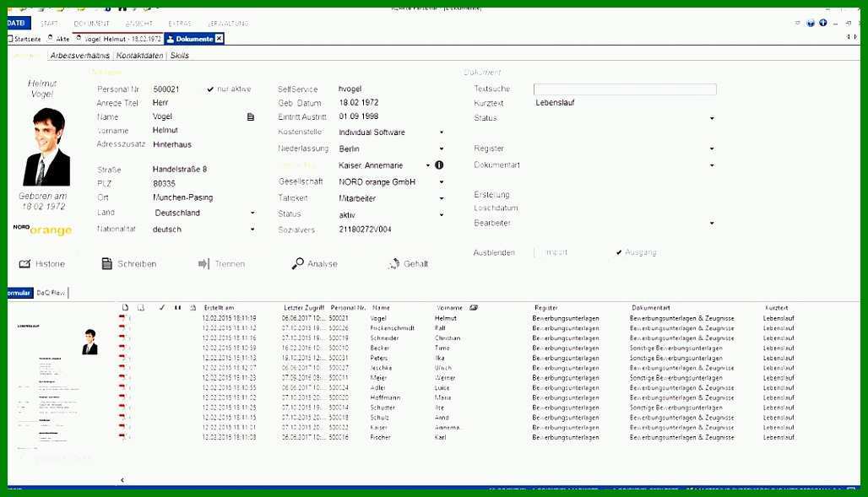Sort by the Erstellt am column header
Image resolution: width=868 pixels, height=497 pixels.
click(220, 308)
